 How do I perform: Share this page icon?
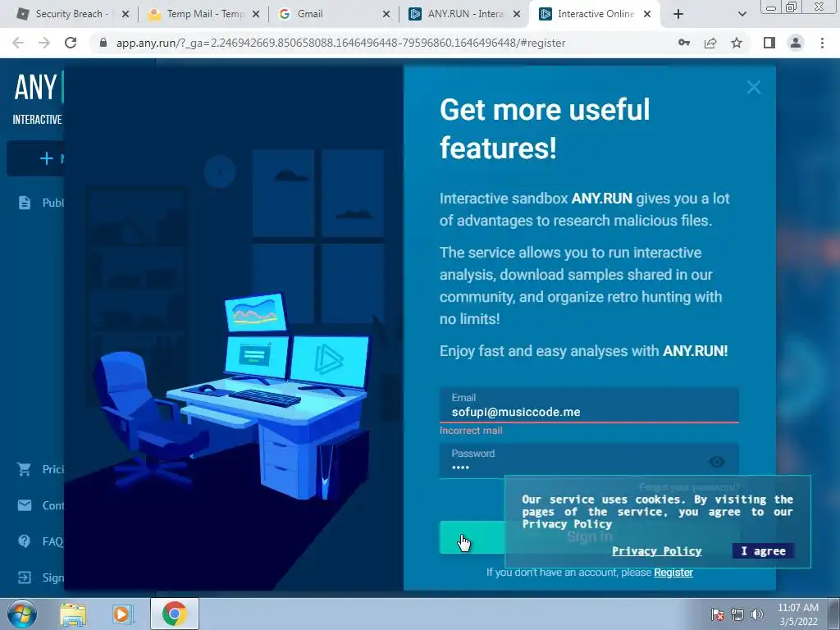(710, 43)
